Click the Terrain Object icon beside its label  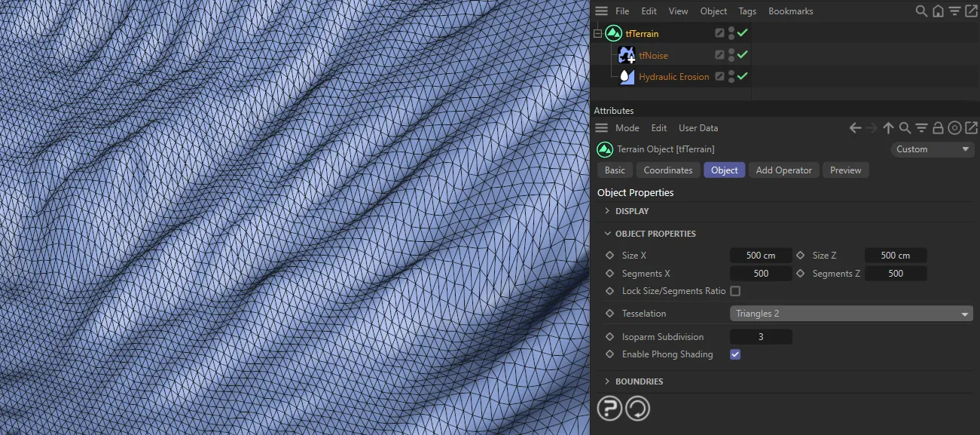pyautogui.click(x=605, y=149)
